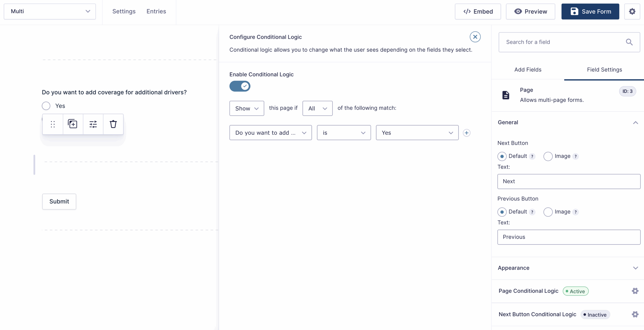Click the search magnifier icon
The height and width of the screenshot is (330, 644).
click(x=629, y=42)
